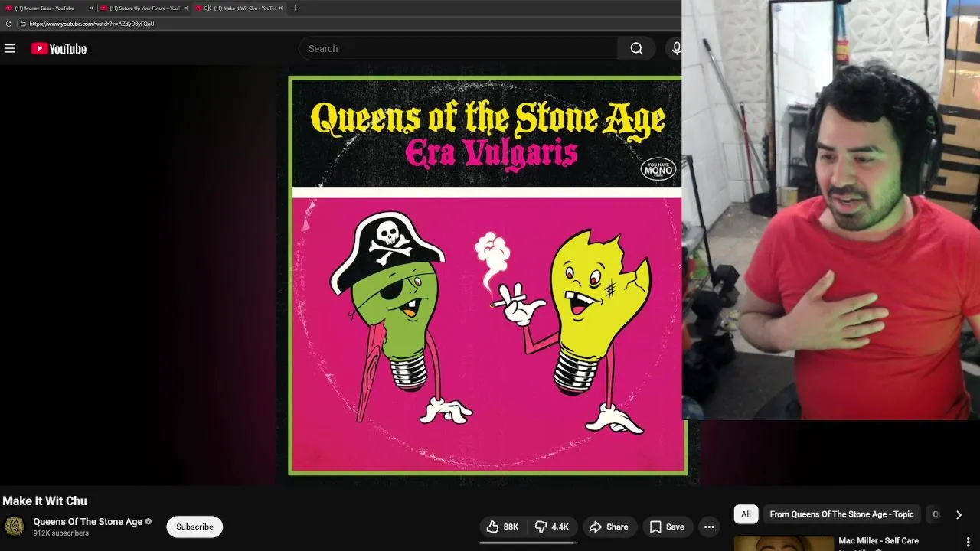The width and height of the screenshot is (980, 551).
Task: Save the video to a playlist
Action: point(667,527)
